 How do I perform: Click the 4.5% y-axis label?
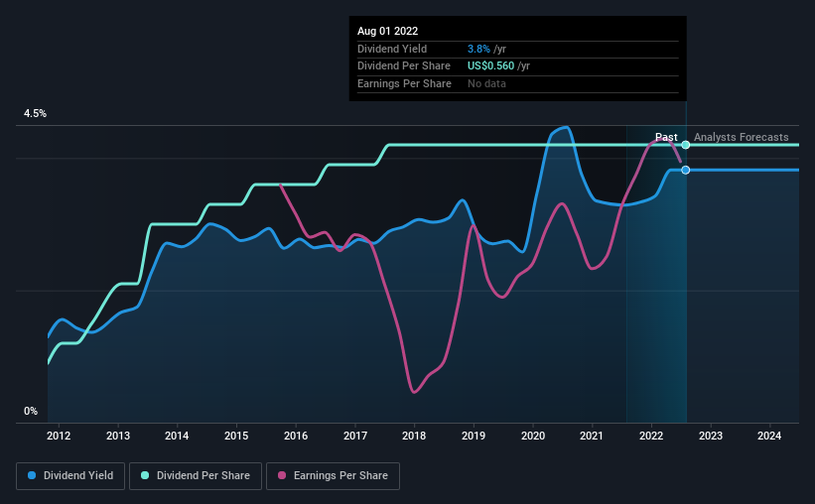[35, 113]
